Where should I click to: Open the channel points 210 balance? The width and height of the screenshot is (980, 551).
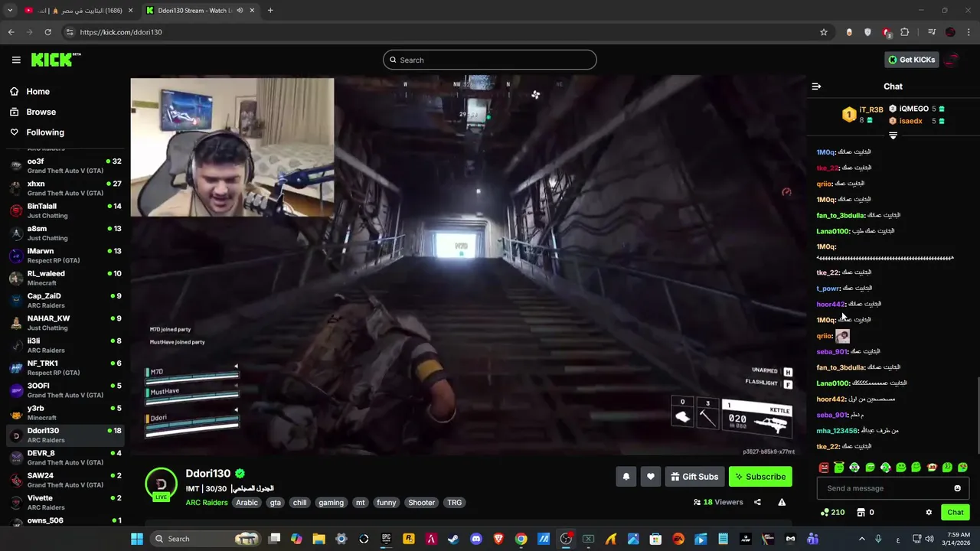point(832,513)
